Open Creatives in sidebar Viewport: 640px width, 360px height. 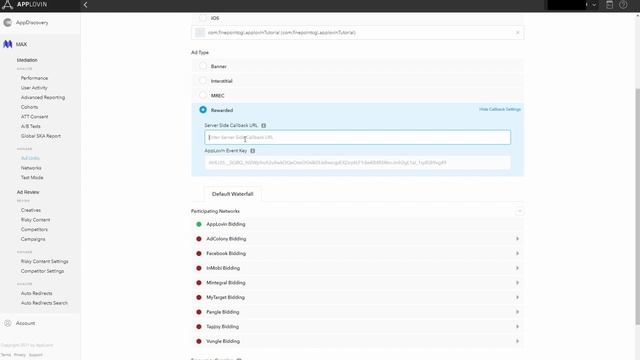(31, 210)
